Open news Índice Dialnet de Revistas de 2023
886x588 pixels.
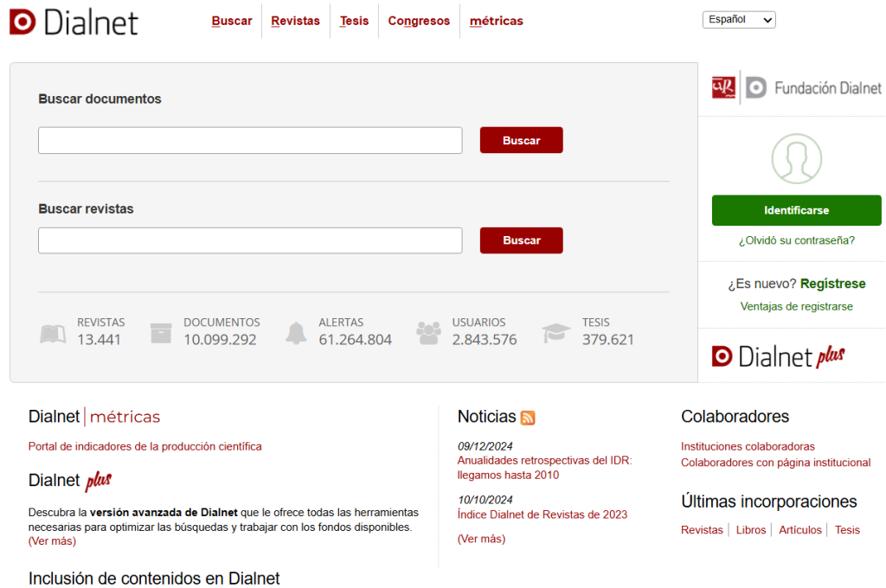point(543,514)
